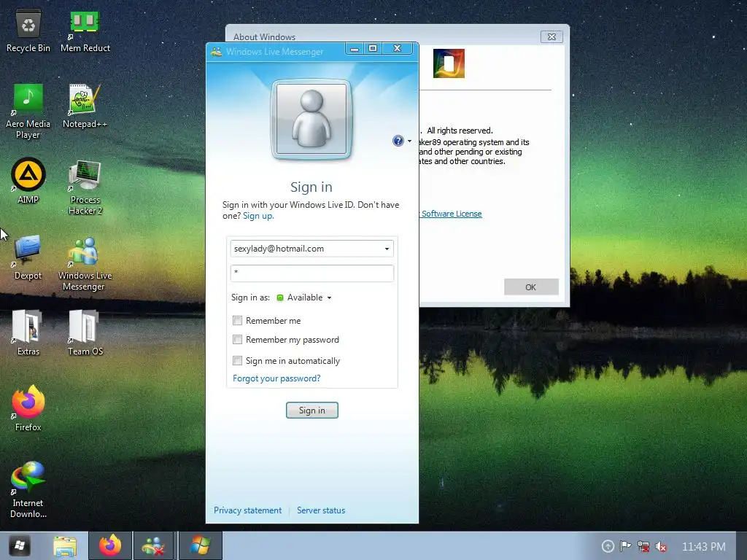Switch to Firefox in the taskbar

pos(110,545)
